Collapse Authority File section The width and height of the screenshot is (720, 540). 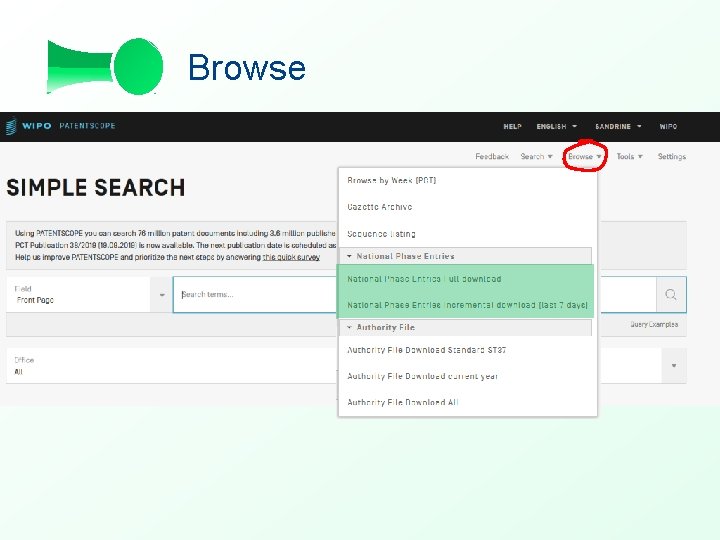pyautogui.click(x=466, y=327)
